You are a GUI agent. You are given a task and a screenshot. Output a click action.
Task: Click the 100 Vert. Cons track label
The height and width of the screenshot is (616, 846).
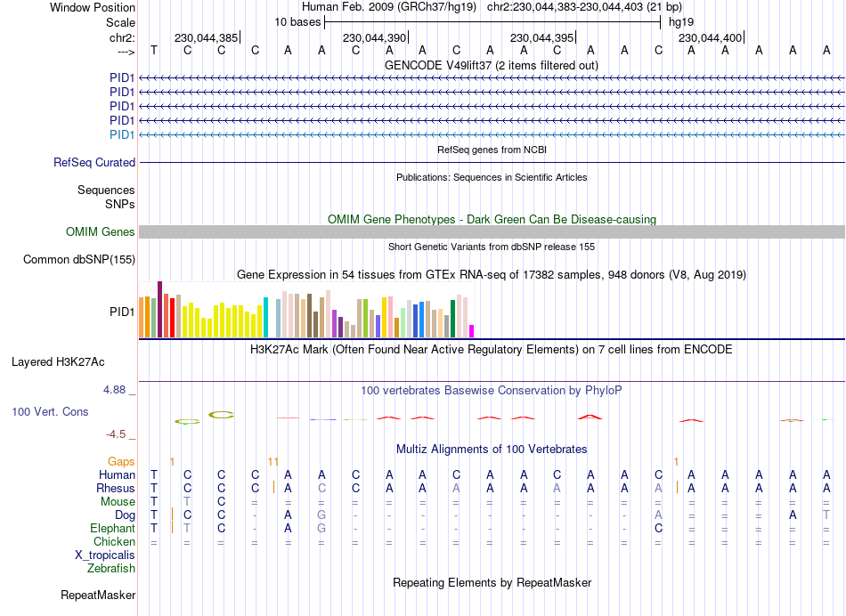(50, 411)
